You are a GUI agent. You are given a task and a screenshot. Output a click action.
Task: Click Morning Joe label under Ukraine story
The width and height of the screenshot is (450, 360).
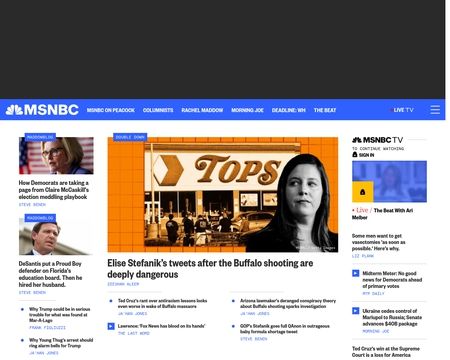tap(376, 331)
